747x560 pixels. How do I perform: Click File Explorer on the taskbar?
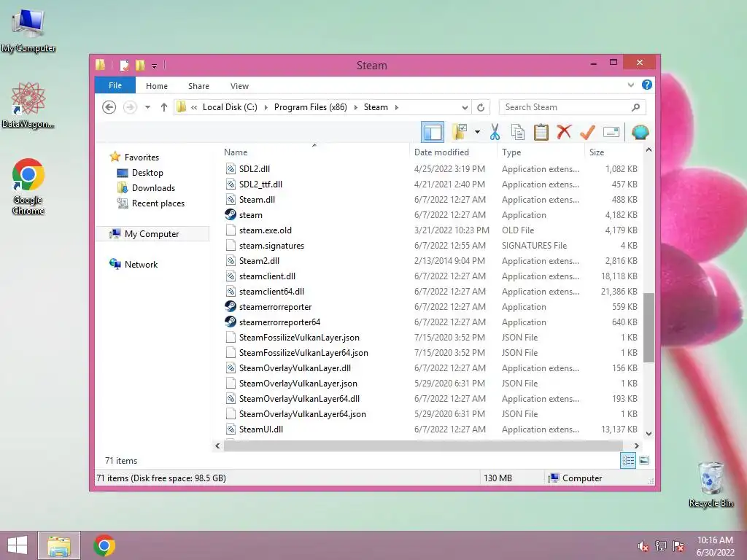click(x=59, y=545)
